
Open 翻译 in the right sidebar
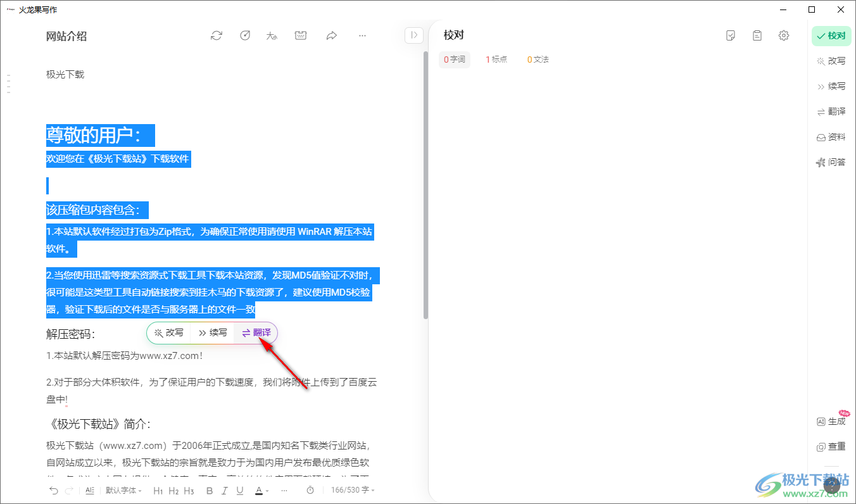[x=831, y=111]
